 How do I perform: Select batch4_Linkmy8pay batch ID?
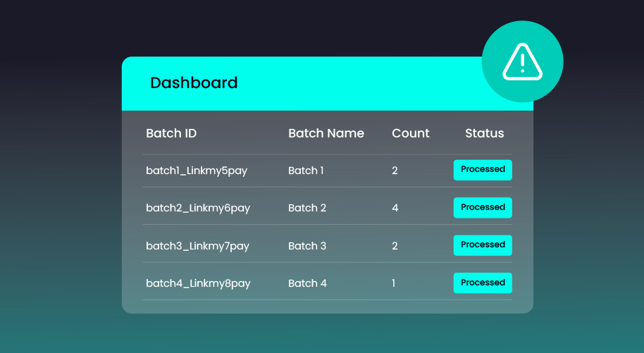tap(198, 283)
